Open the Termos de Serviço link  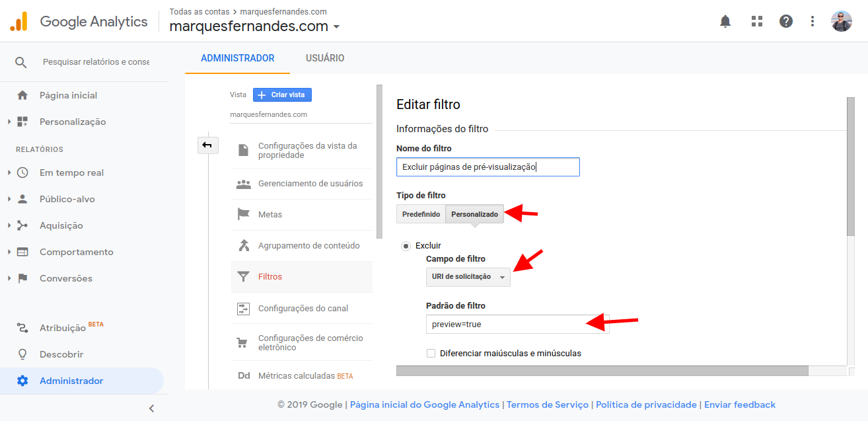pyautogui.click(x=548, y=404)
